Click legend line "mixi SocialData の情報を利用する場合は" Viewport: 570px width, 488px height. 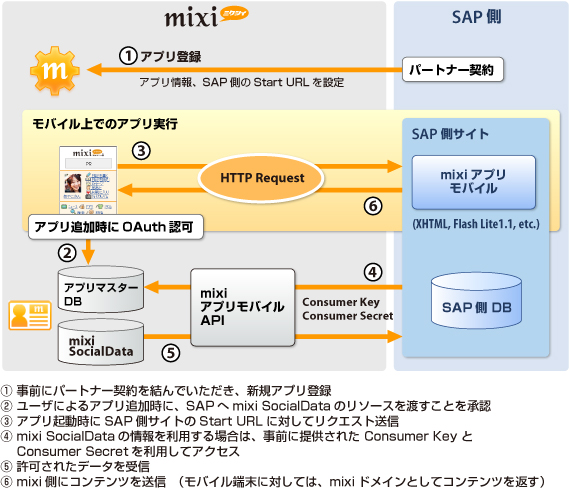237,436
